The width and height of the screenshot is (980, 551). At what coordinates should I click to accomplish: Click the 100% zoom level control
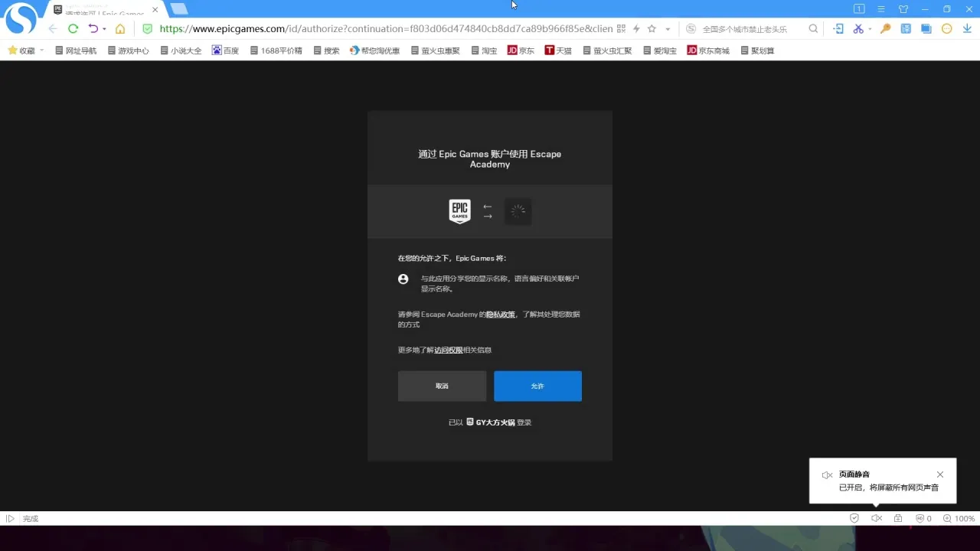[x=959, y=518]
